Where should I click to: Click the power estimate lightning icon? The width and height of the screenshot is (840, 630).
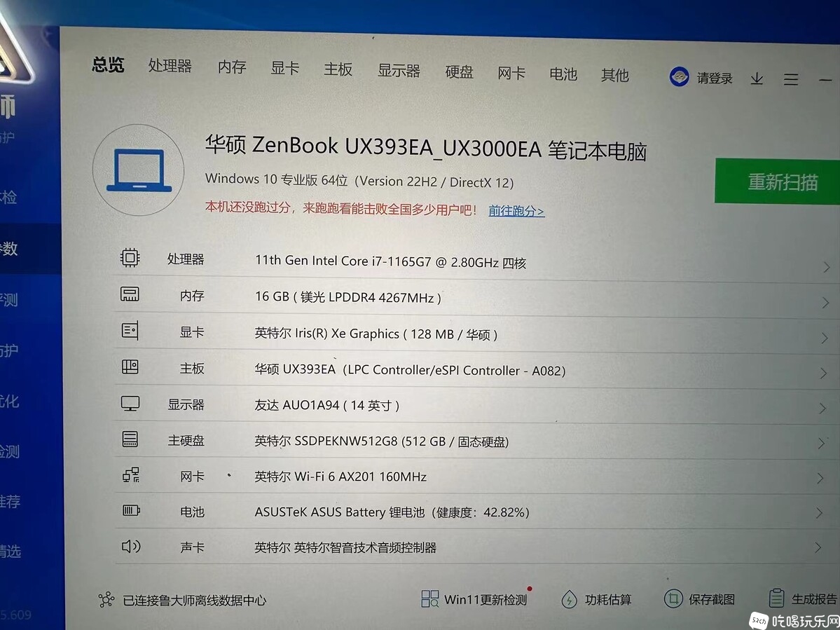(x=569, y=599)
